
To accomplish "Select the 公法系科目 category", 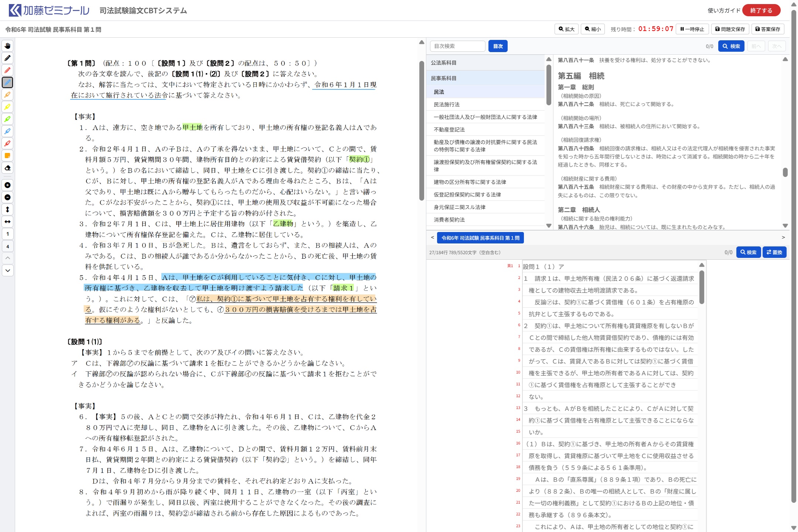I will [443, 63].
